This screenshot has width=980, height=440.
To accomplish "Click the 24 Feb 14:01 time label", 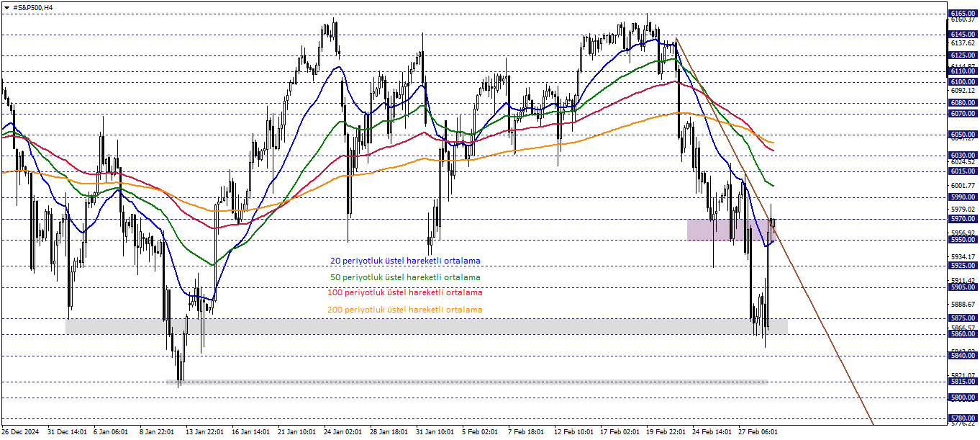I will (712, 432).
